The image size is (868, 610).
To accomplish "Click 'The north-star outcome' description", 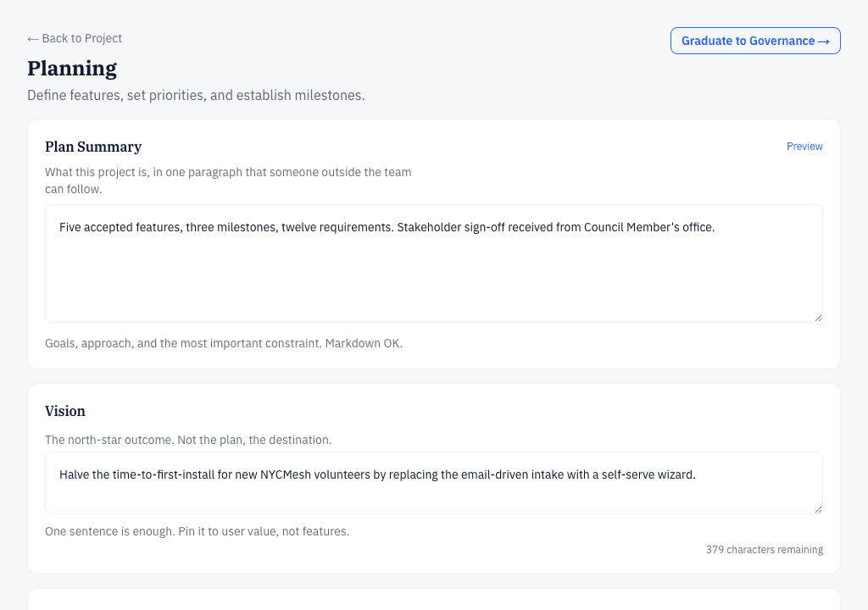I will coord(188,440).
